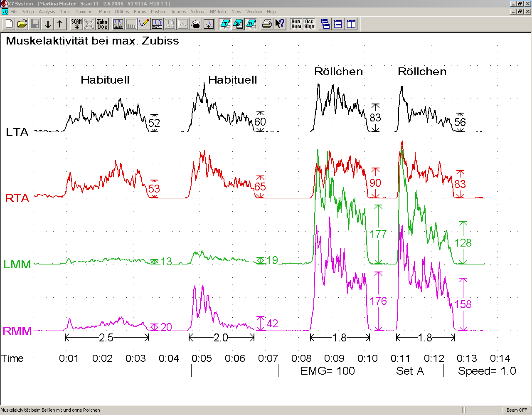Click the pencil annotate trace icon
532x415 pixels.
click(x=144, y=24)
